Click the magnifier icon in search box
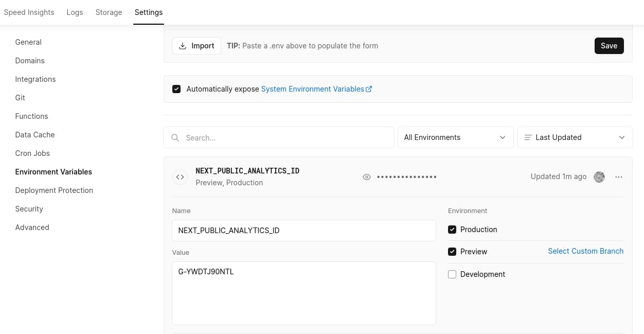The image size is (644, 334). tap(175, 138)
